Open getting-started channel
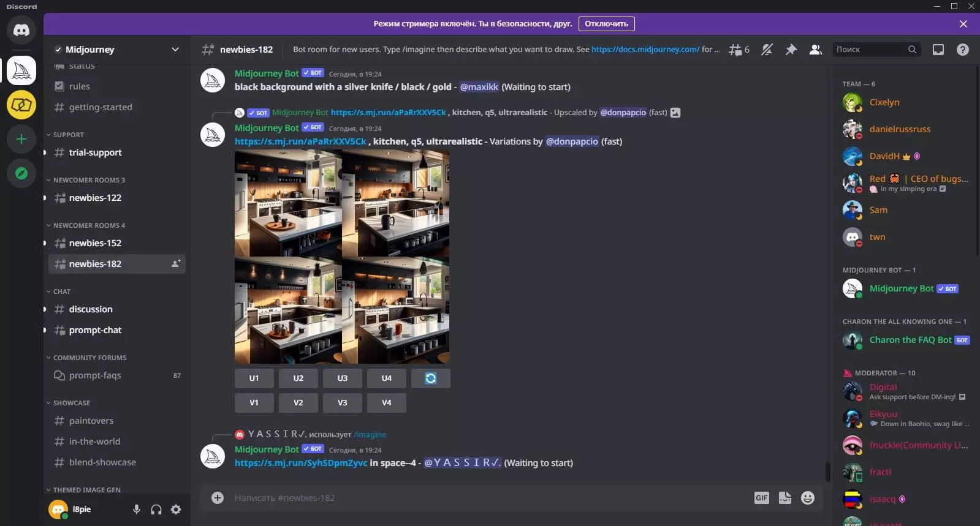Viewport: 980px width, 526px height. (x=116, y=107)
